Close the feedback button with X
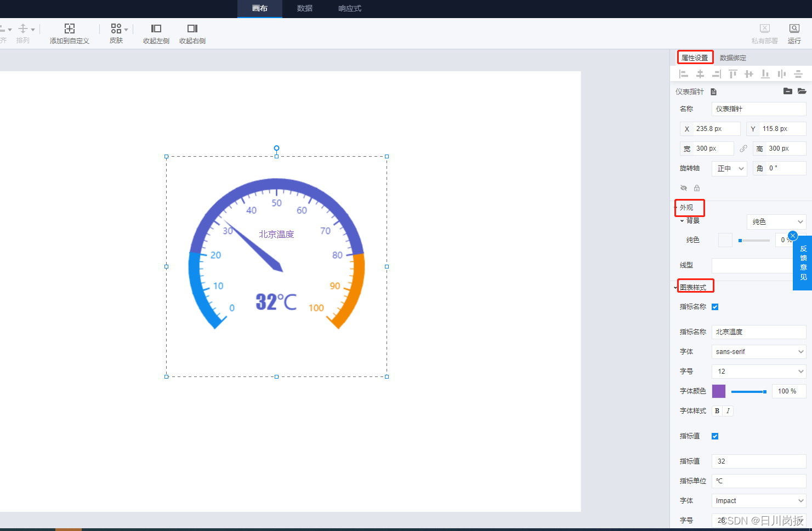This screenshot has height=531, width=812. pyautogui.click(x=793, y=236)
